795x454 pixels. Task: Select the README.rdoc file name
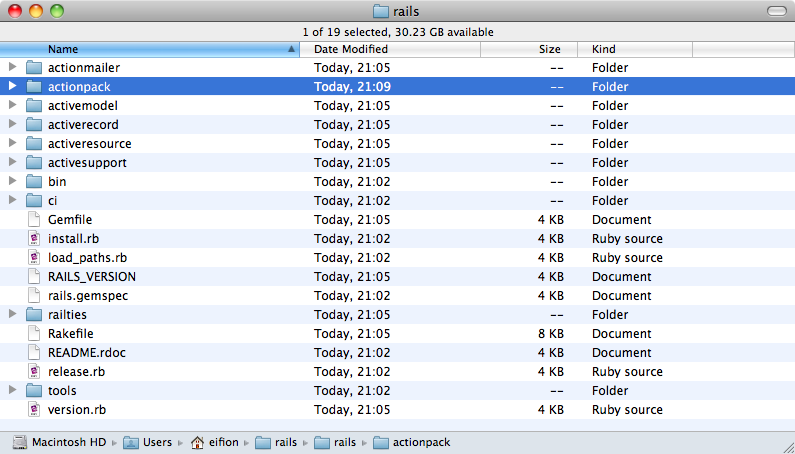pyautogui.click(x=87, y=353)
